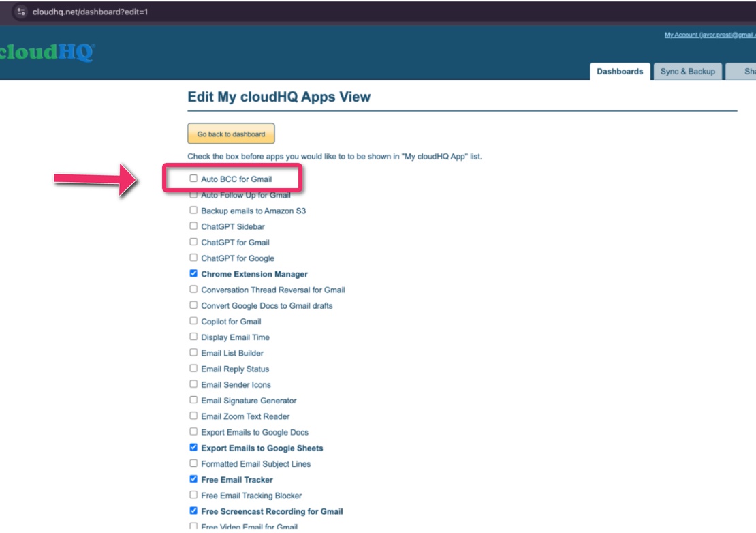
Task: Click the Edit My cloudHQ Apps View heading
Action: [279, 97]
